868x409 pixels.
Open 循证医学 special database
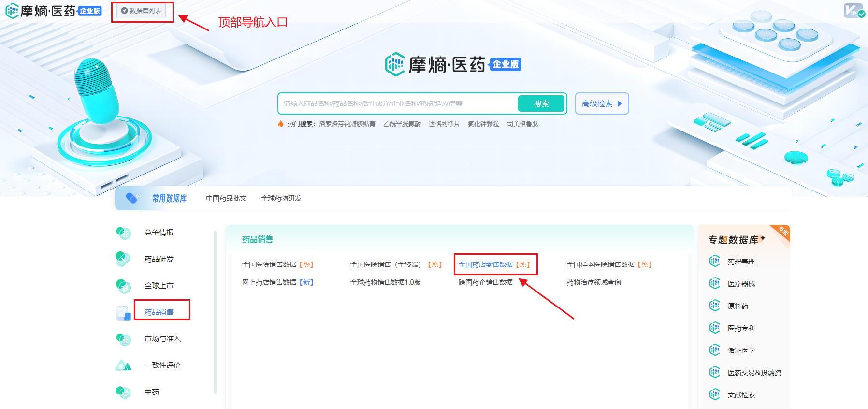point(741,351)
